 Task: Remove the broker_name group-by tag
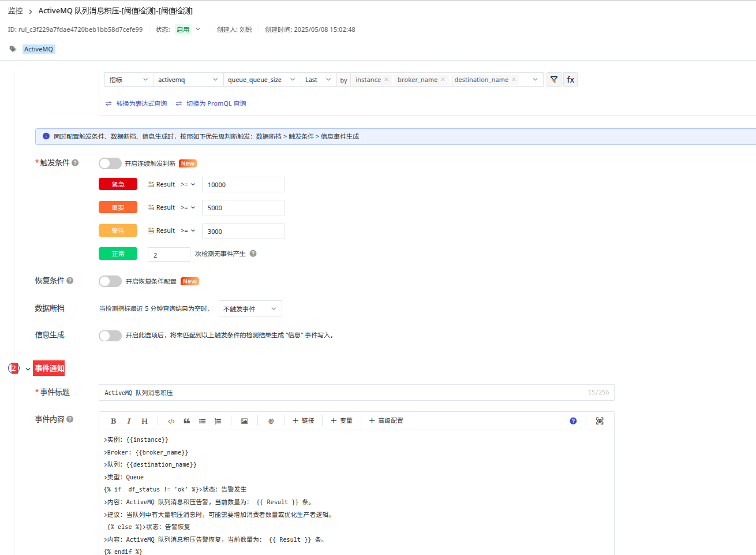point(443,80)
